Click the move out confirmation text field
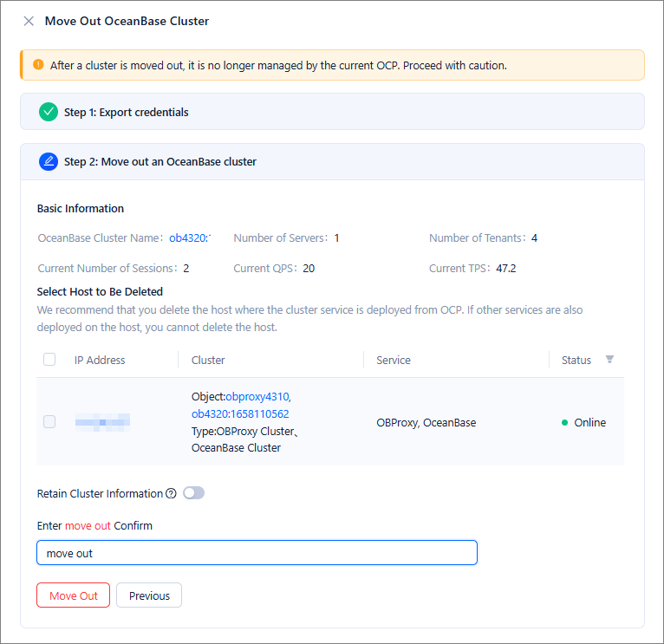The image size is (664, 644). pyautogui.click(x=257, y=553)
